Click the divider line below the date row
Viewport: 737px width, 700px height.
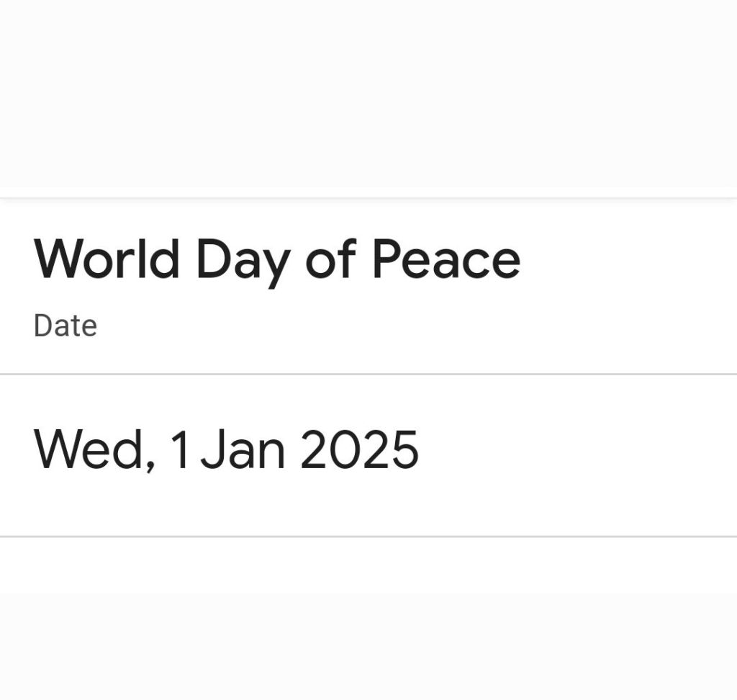coord(368,537)
